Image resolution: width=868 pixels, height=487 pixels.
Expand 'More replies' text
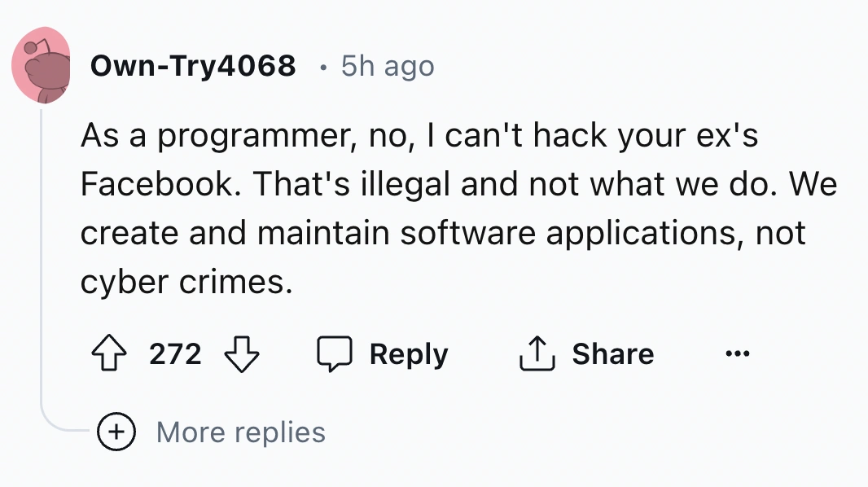[x=241, y=432]
